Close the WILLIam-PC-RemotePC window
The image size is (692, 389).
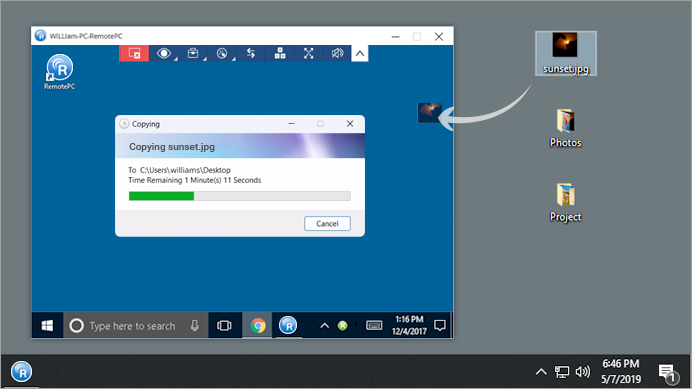coord(439,37)
